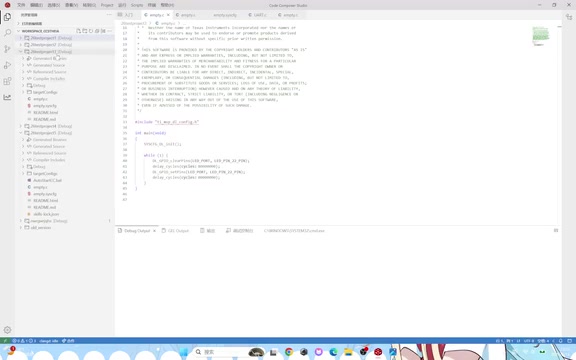Viewport: 576px width, 360px height.
Task: Click 26testproject3 in the editor breadcrumb
Action: (134, 23)
